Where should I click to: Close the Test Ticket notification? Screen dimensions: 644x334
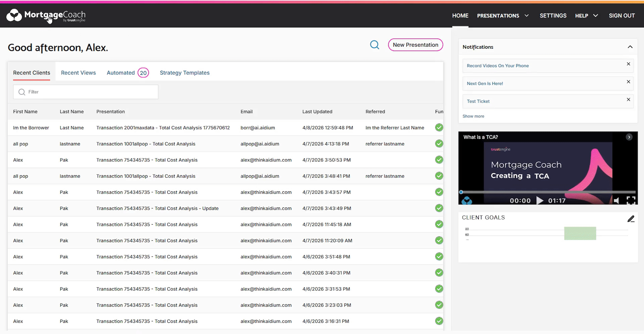coord(628,100)
